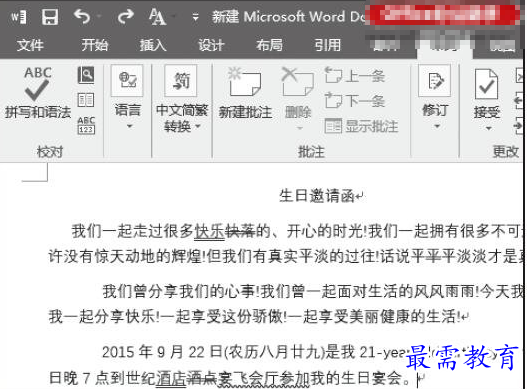Switch to the 布局 tab
Image resolution: width=527 pixels, height=389 pixels.
(x=270, y=45)
